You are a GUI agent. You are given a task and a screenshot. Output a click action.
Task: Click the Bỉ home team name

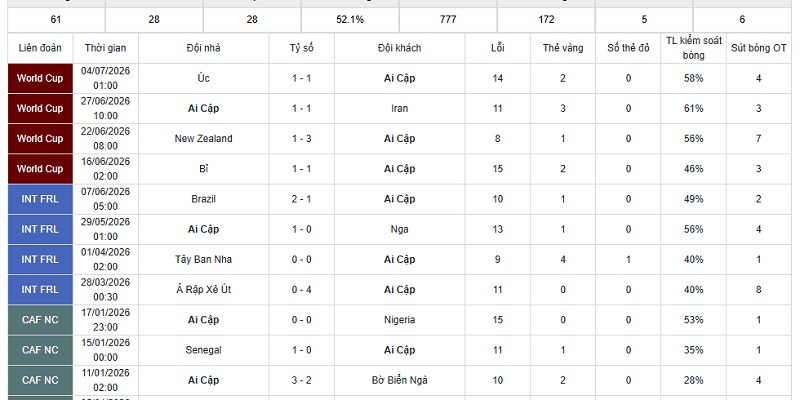tap(204, 169)
